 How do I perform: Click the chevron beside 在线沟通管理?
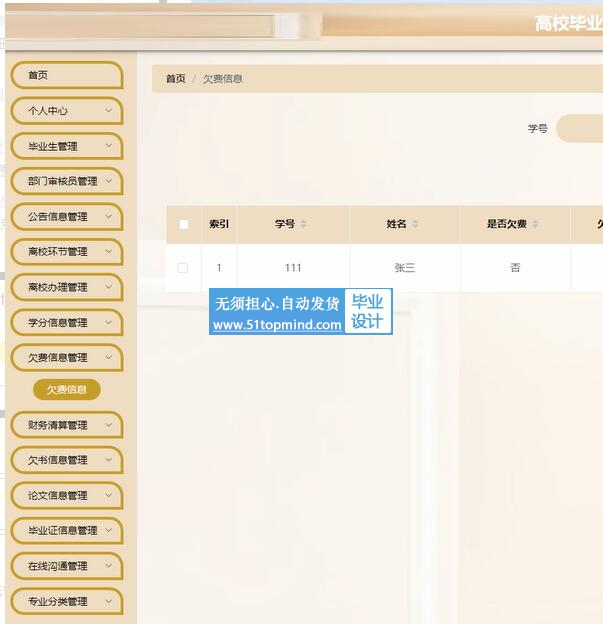pos(108,566)
